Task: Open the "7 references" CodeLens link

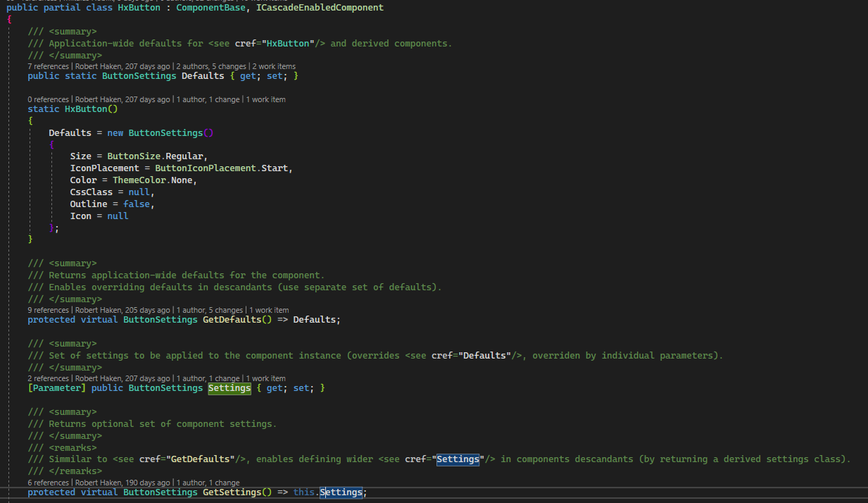Action: pyautogui.click(x=49, y=66)
